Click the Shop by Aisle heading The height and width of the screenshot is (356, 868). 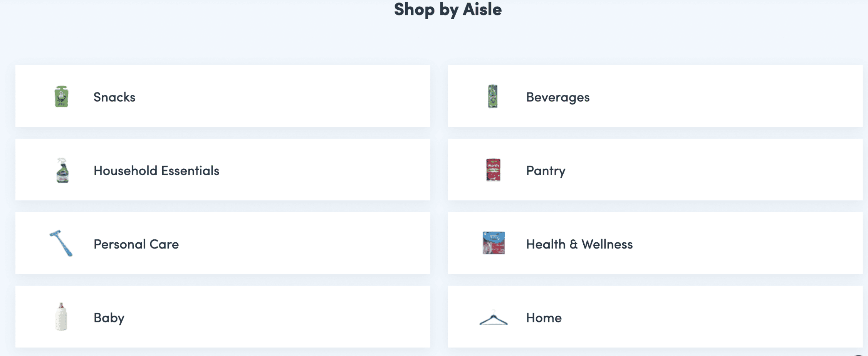[448, 9]
